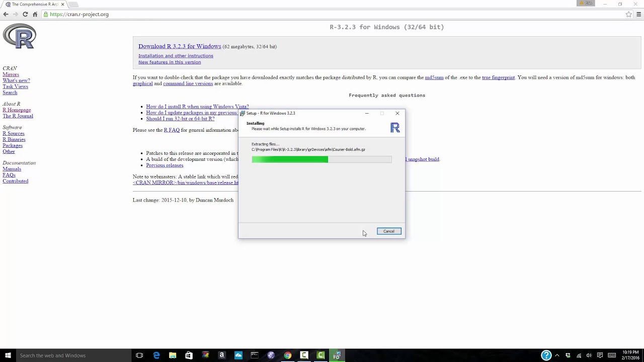Click the Chrome home icon
644x362 pixels.
(x=35, y=14)
